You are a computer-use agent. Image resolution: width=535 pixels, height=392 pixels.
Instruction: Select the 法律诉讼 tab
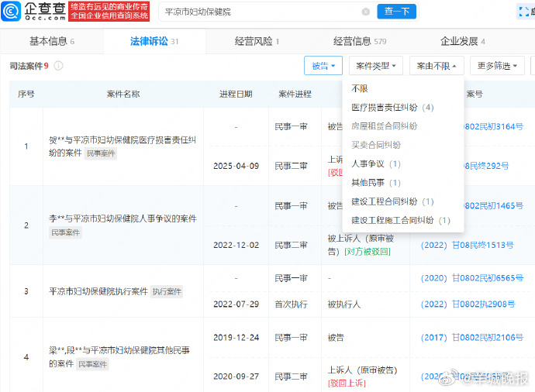[154, 41]
